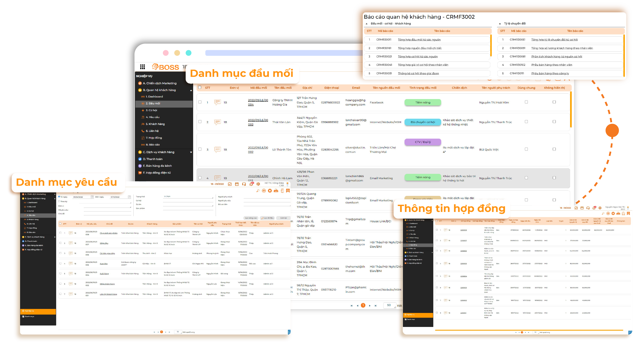
Task: Open '8. Báo cáo' in main sidebar menu
Action: [152, 145]
